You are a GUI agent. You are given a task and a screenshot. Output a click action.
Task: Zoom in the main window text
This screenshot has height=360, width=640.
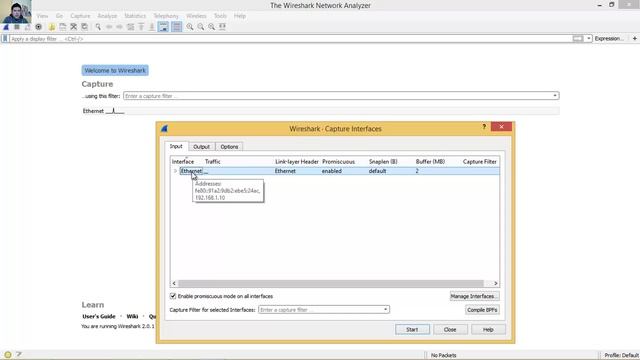coord(190,27)
